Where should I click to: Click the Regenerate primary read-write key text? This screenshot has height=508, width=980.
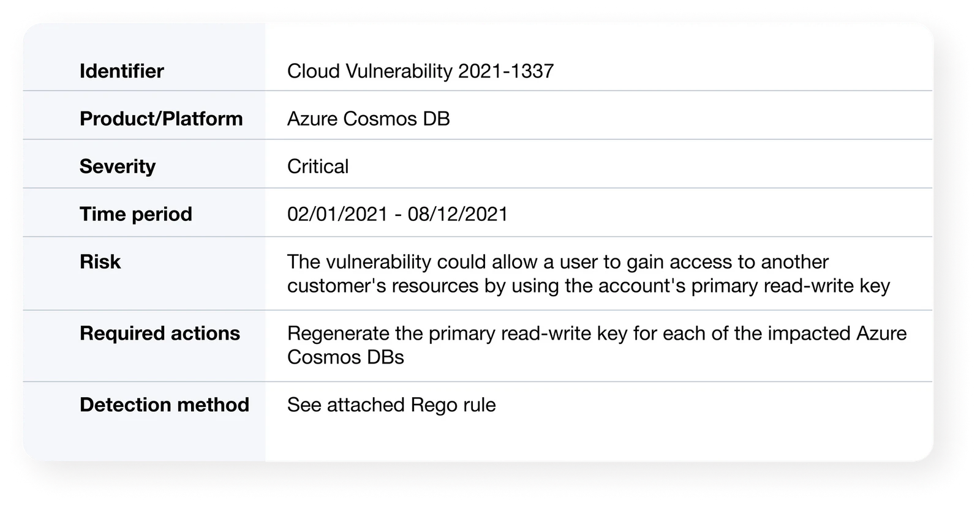click(x=597, y=345)
